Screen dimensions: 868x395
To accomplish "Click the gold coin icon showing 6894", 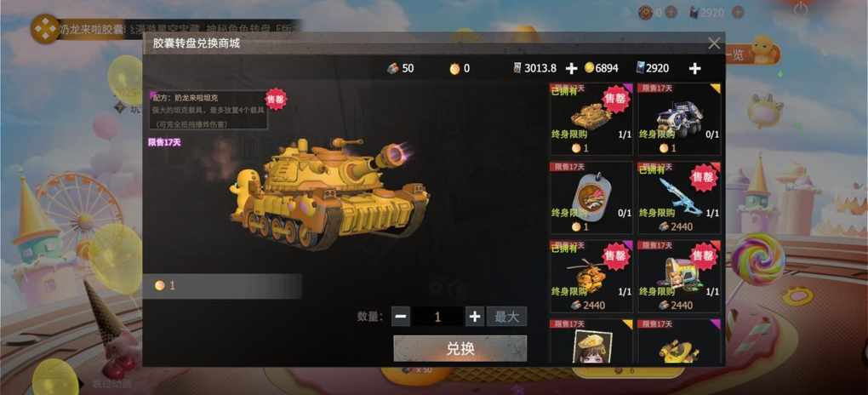I will 589,68.
